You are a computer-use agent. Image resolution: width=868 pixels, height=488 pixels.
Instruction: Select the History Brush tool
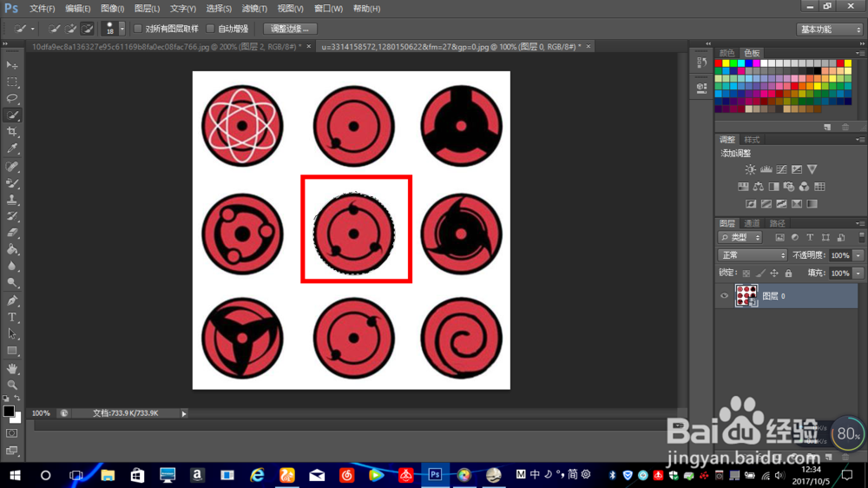[11, 216]
